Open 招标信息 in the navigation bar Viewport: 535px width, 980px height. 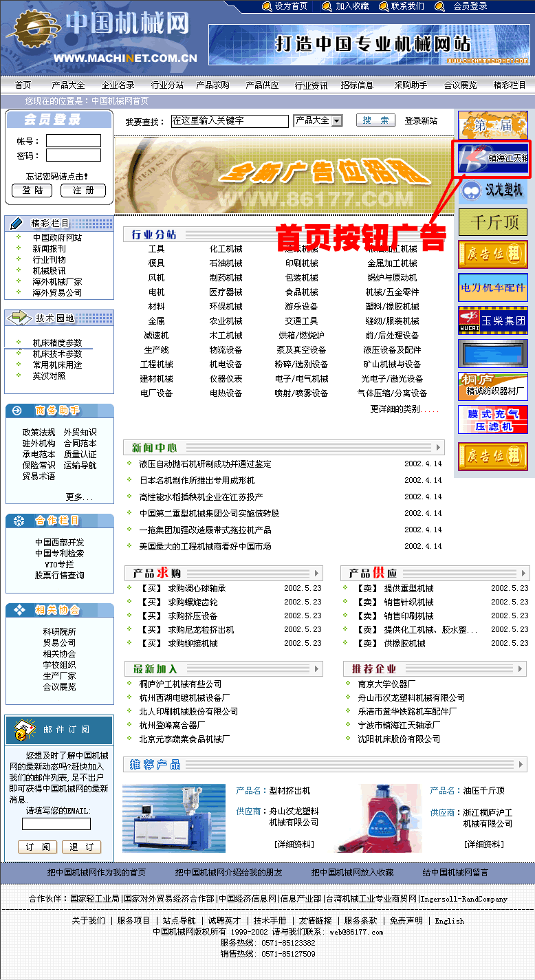point(357,85)
